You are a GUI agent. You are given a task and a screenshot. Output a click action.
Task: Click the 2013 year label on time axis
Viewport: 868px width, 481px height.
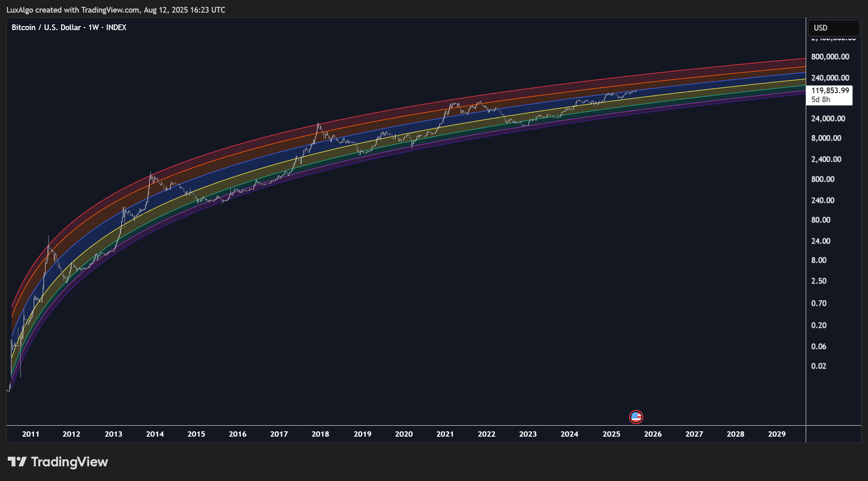coord(114,434)
